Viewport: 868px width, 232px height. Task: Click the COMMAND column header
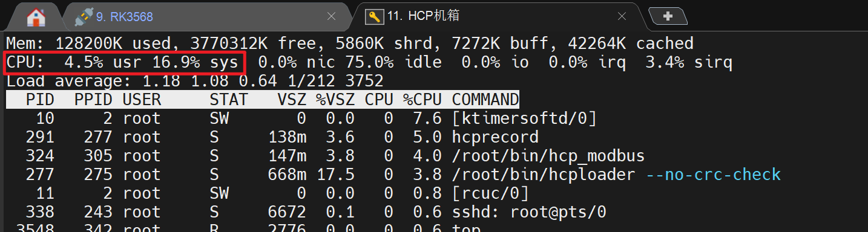point(485,100)
